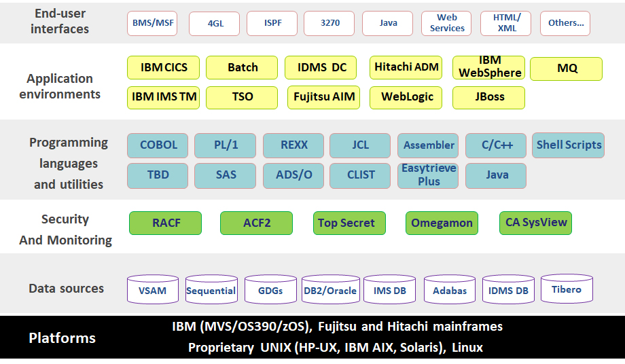The height and width of the screenshot is (364, 625).
Task: Click the ADS/O box
Action: coord(293,176)
